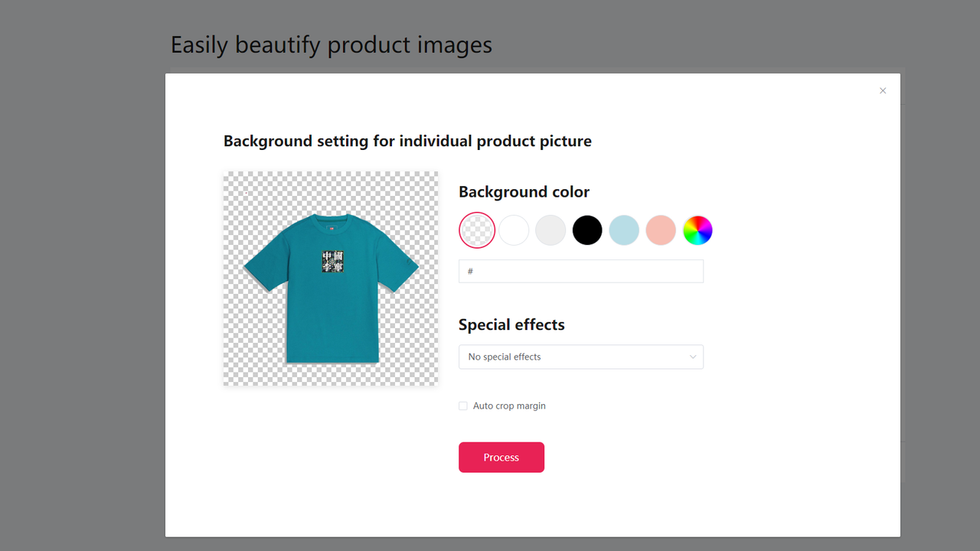Expand the Special effects selector chevron
The height and width of the screenshot is (551, 980).
tap(694, 357)
